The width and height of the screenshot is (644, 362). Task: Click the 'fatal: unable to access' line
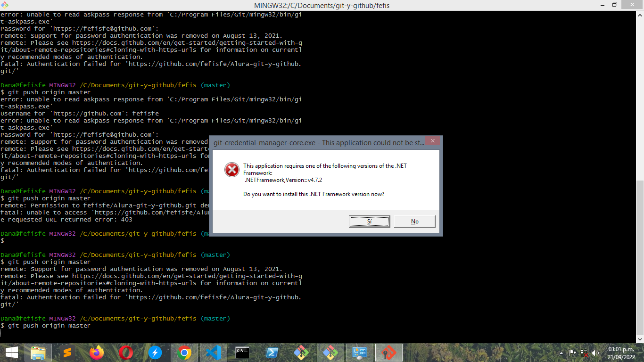(x=104, y=213)
